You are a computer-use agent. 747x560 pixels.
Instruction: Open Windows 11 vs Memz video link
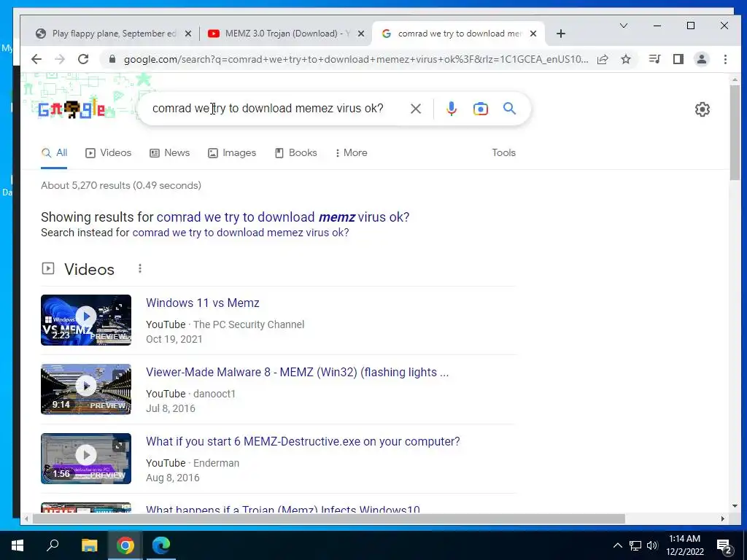[203, 303]
